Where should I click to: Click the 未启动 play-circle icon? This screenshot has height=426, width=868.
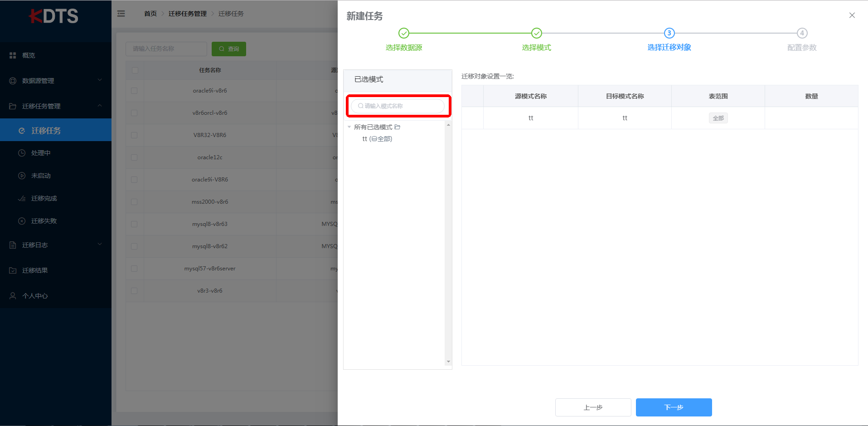click(x=22, y=176)
